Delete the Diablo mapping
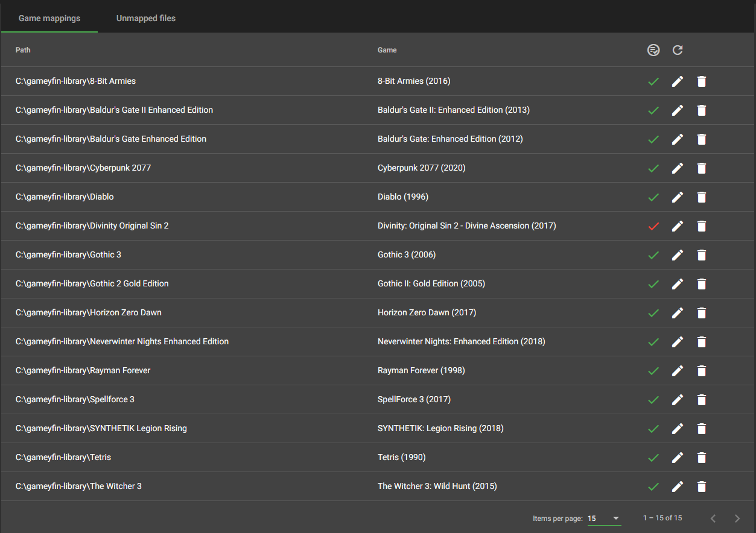The height and width of the screenshot is (533, 756). coord(701,197)
